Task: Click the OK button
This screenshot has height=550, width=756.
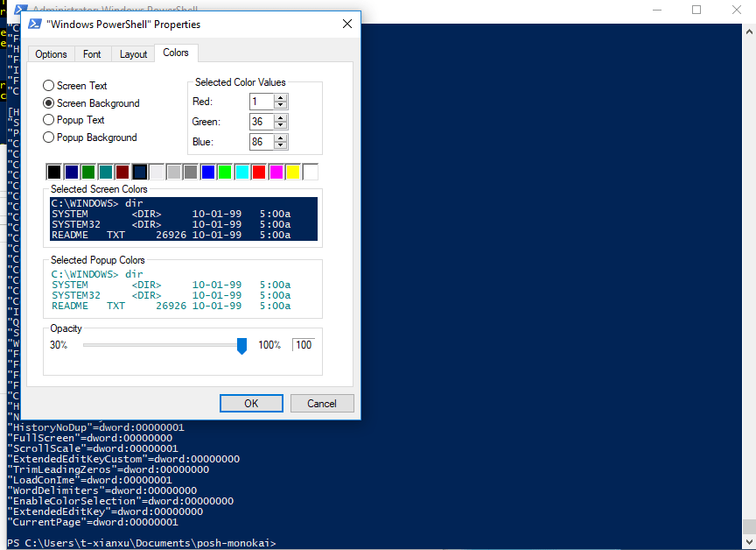Action: pos(251,403)
